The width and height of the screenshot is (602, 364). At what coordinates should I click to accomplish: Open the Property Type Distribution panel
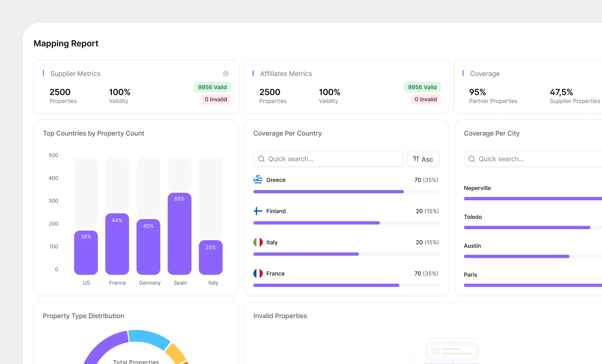pos(83,316)
